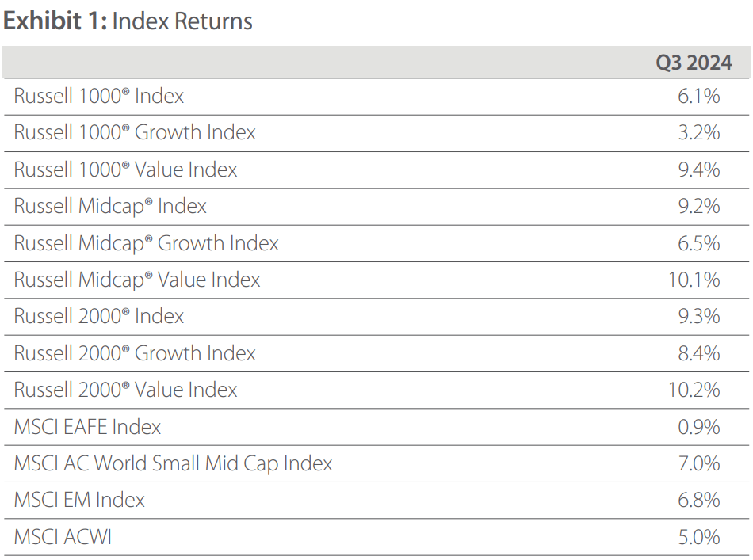The height and width of the screenshot is (560, 753).
Task: Select the 3.2% return value
Action: click(x=699, y=133)
